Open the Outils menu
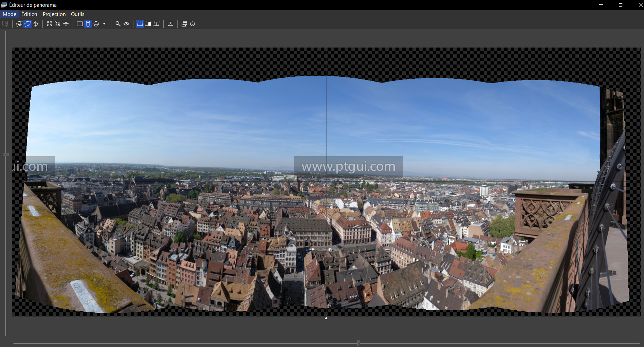 pyautogui.click(x=77, y=14)
